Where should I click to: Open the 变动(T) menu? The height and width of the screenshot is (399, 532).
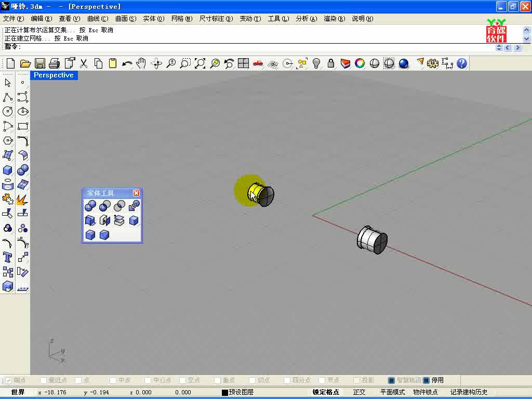click(250, 19)
